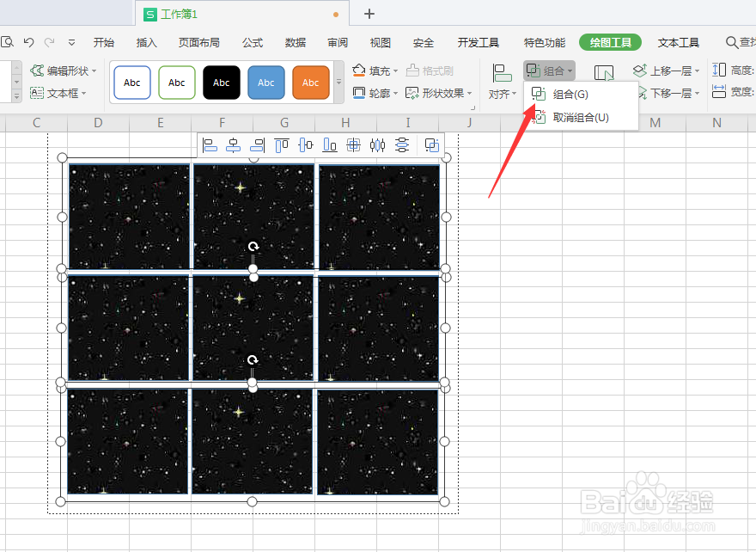The image size is (756, 552).
Task: Click the selection pane icon
Action: pyautogui.click(x=604, y=73)
